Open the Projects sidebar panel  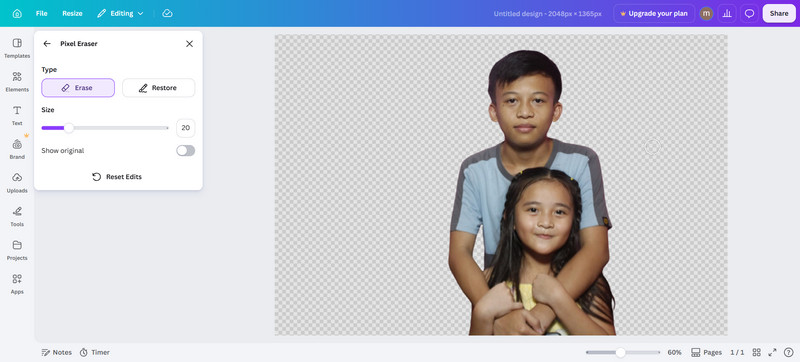click(x=17, y=250)
